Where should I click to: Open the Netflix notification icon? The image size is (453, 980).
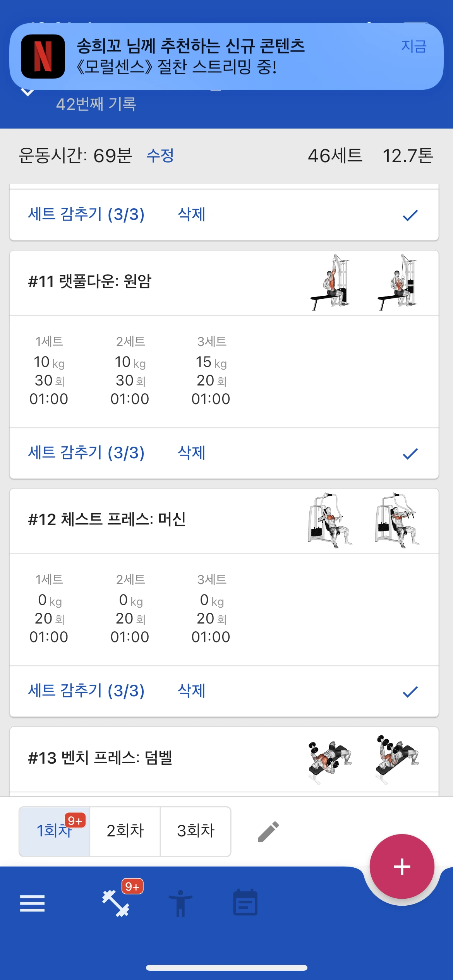(x=43, y=57)
